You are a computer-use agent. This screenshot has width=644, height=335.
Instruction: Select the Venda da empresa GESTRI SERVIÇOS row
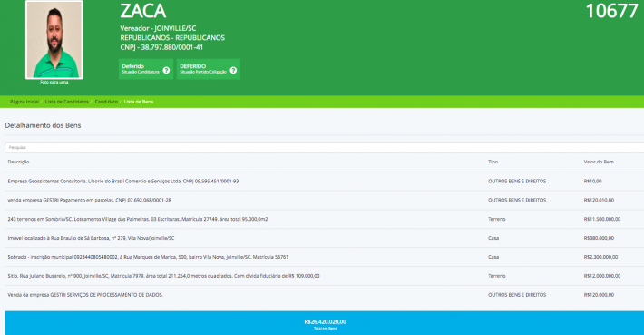pos(325,295)
